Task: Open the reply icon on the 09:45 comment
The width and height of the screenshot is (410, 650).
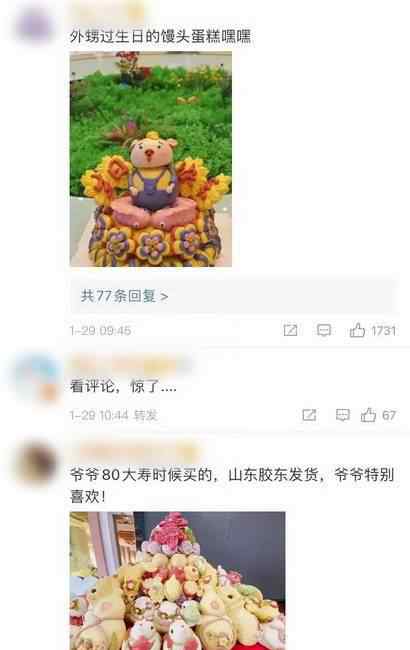Action: [x=324, y=330]
